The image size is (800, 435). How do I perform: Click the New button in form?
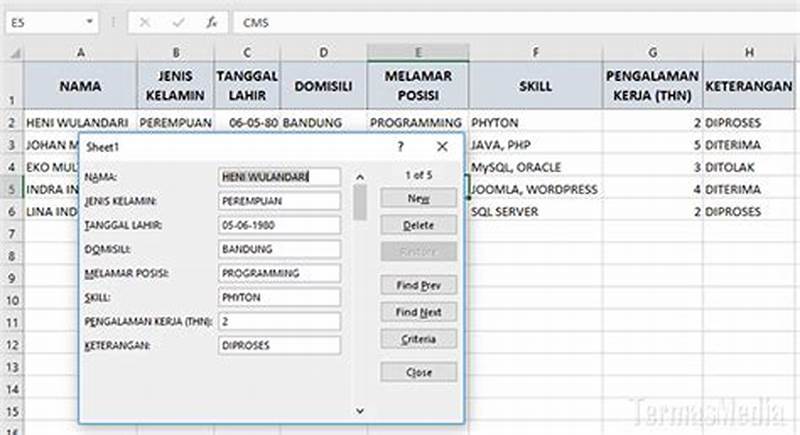point(418,198)
